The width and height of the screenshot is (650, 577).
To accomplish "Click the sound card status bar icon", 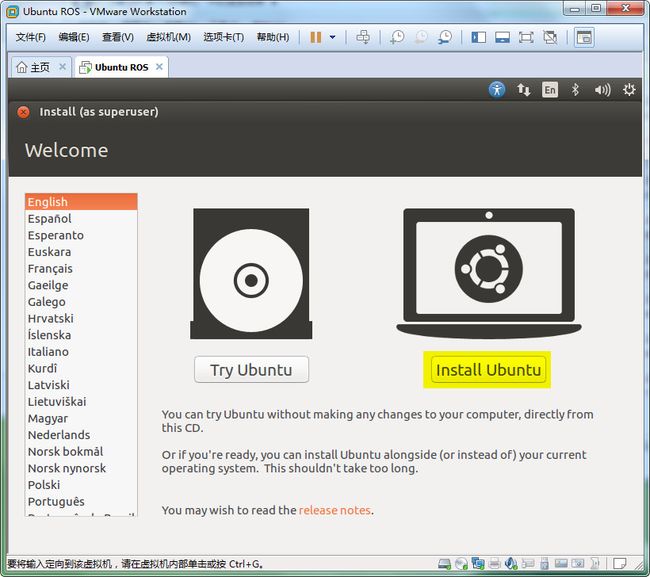I will coord(511,563).
